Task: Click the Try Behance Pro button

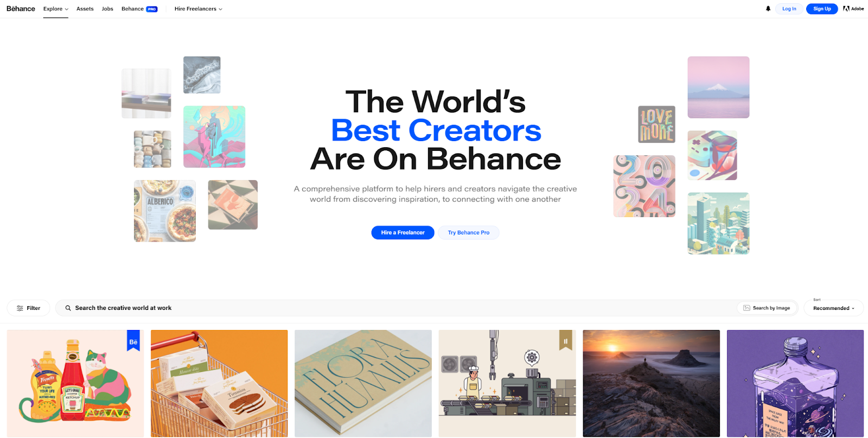Action: (x=469, y=233)
